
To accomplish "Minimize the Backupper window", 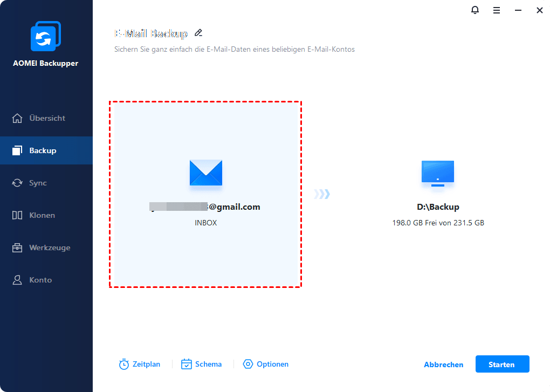I will [x=518, y=11].
